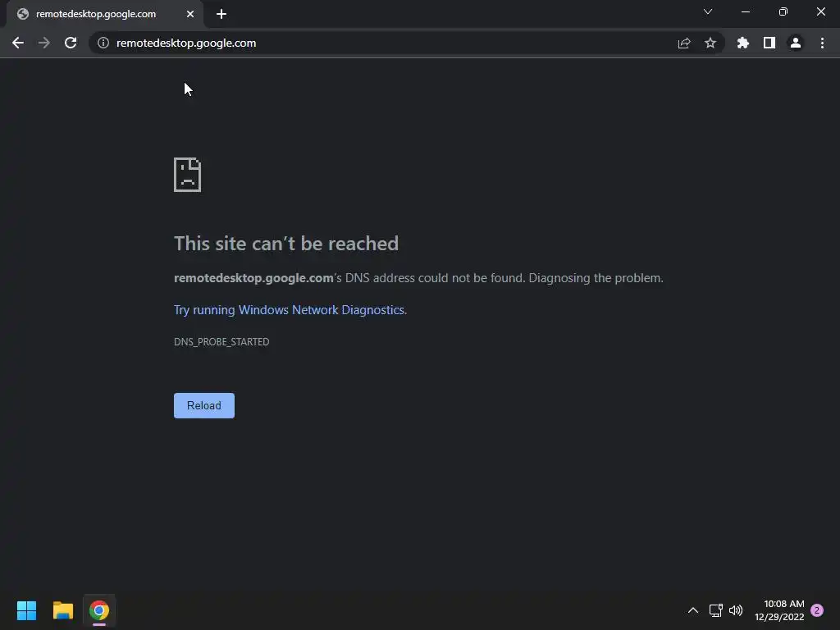Click the forward navigation arrow
This screenshot has width=840, height=630.
click(x=44, y=43)
